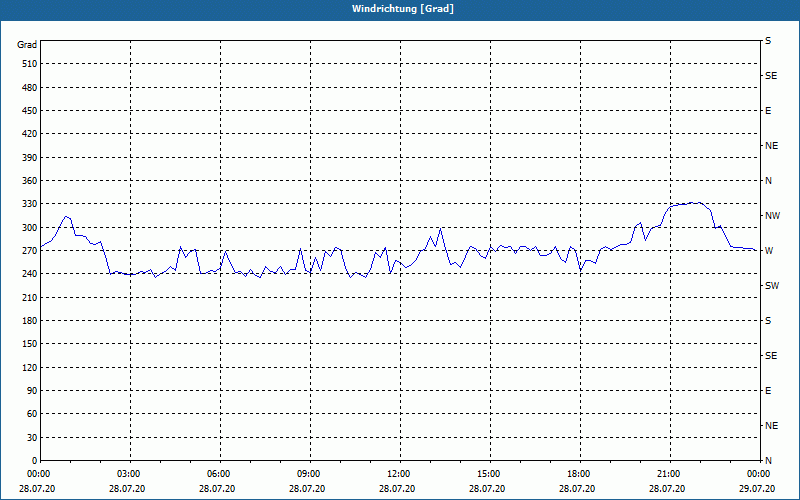Click the "SW" compass label
This screenshot has height=500, width=800.
click(772, 286)
